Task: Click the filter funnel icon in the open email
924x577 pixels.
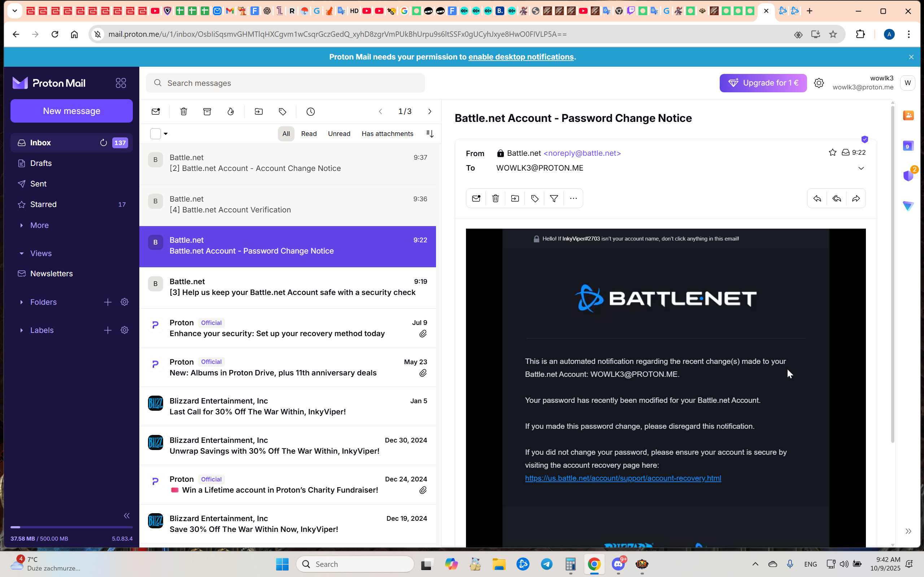Action: pyautogui.click(x=554, y=198)
